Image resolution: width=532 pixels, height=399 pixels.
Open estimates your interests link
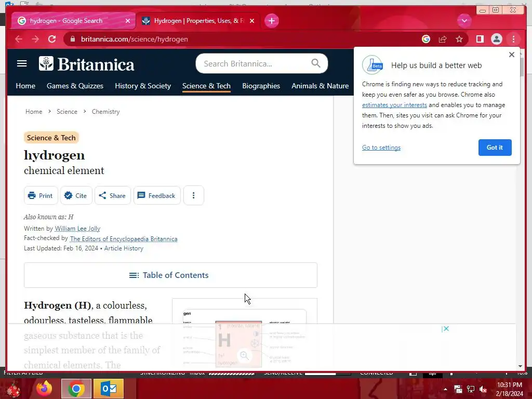394,105
